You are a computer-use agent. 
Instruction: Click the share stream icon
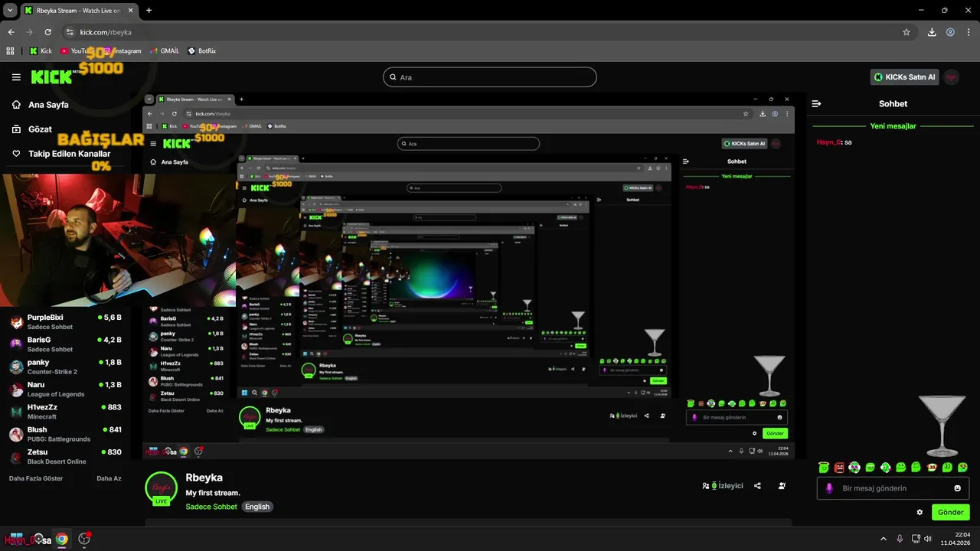click(757, 486)
